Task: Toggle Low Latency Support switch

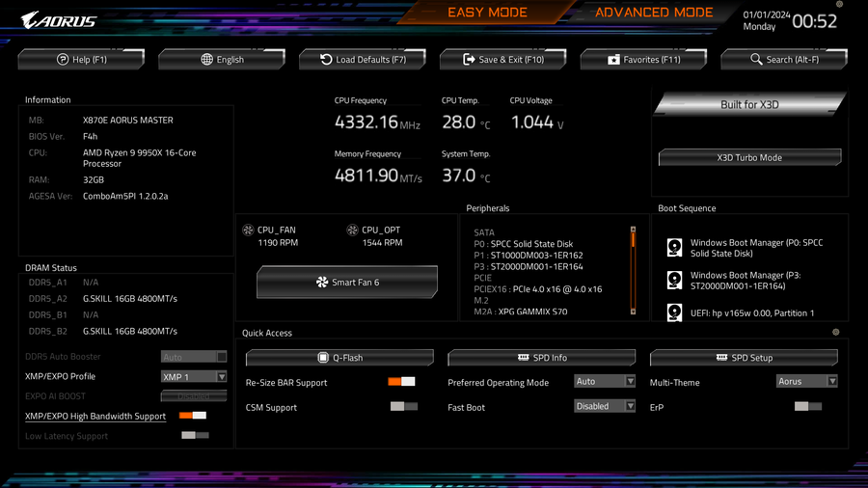Action: [x=195, y=435]
